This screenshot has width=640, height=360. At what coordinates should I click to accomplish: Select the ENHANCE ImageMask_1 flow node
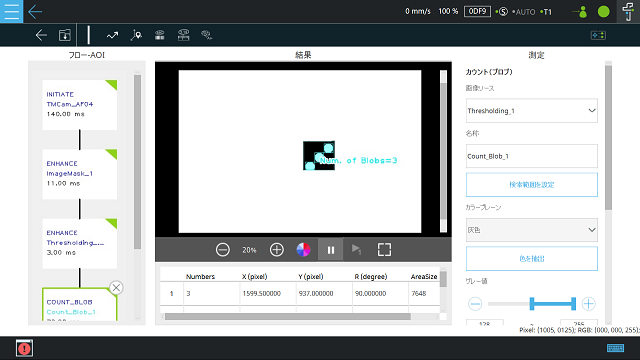(x=80, y=174)
